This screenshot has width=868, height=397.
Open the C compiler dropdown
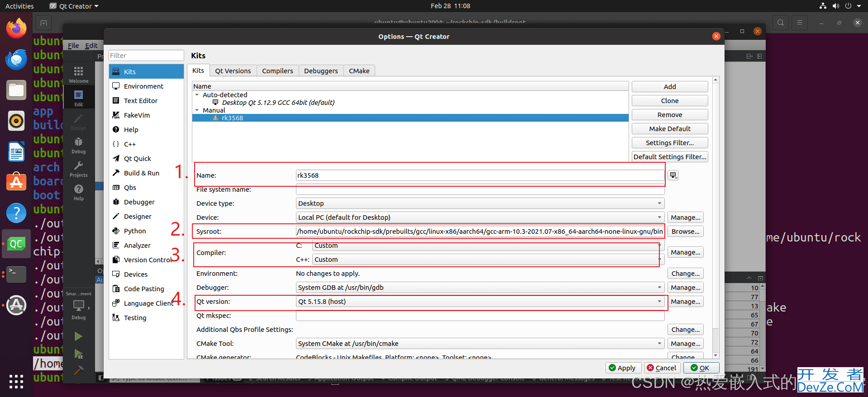(488, 246)
